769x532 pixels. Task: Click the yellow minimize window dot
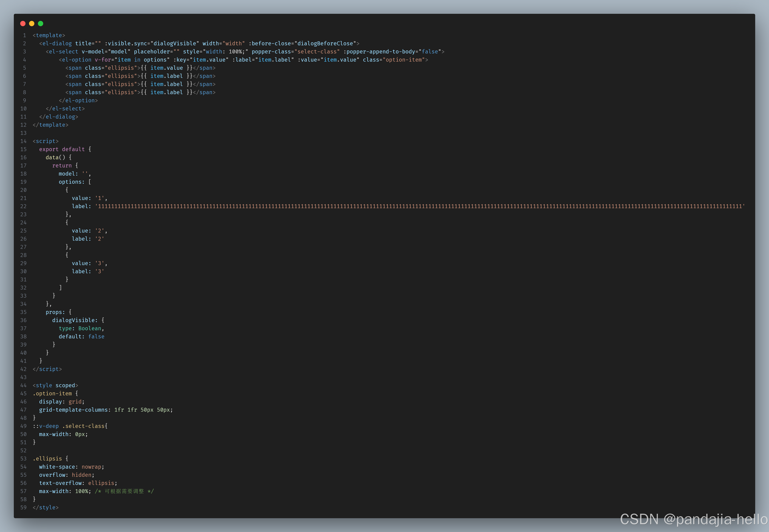(x=32, y=23)
